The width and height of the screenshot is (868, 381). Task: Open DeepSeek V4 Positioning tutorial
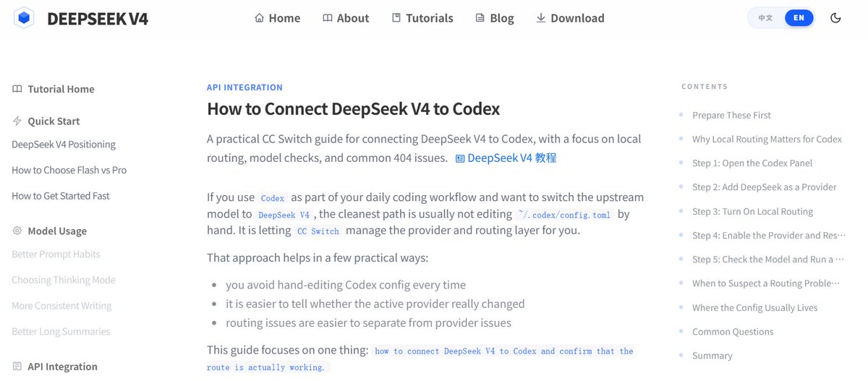click(x=64, y=144)
